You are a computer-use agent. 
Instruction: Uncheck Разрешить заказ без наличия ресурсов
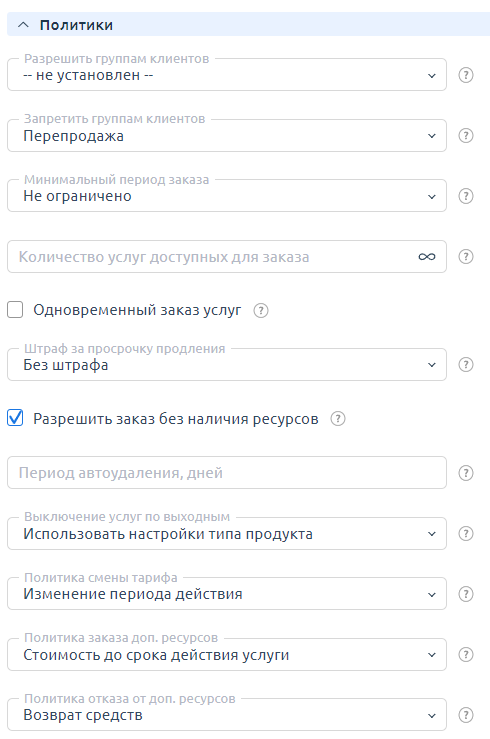(x=15, y=418)
